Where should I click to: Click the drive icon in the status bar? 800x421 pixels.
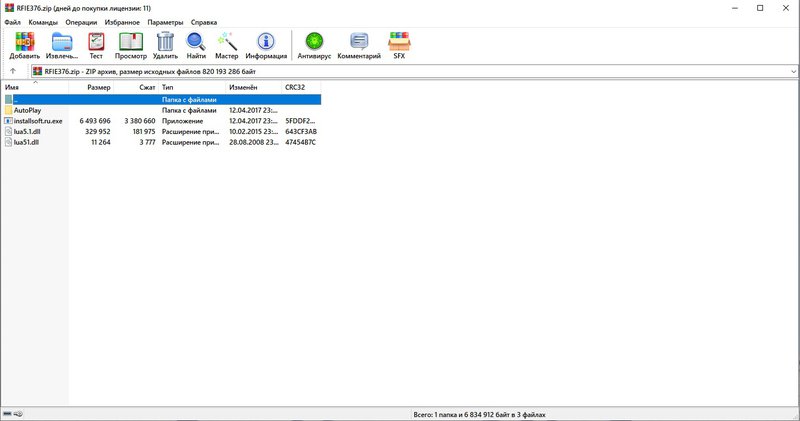(7, 414)
